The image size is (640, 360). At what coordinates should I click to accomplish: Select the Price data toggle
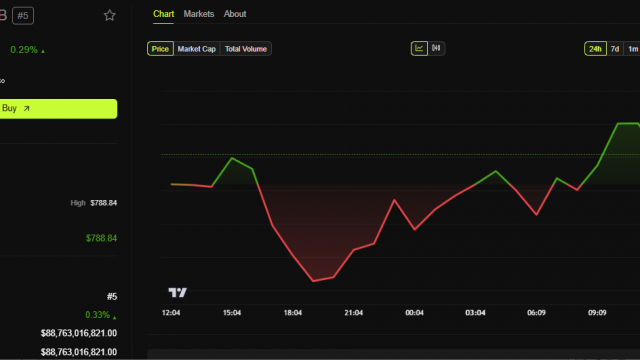click(160, 49)
